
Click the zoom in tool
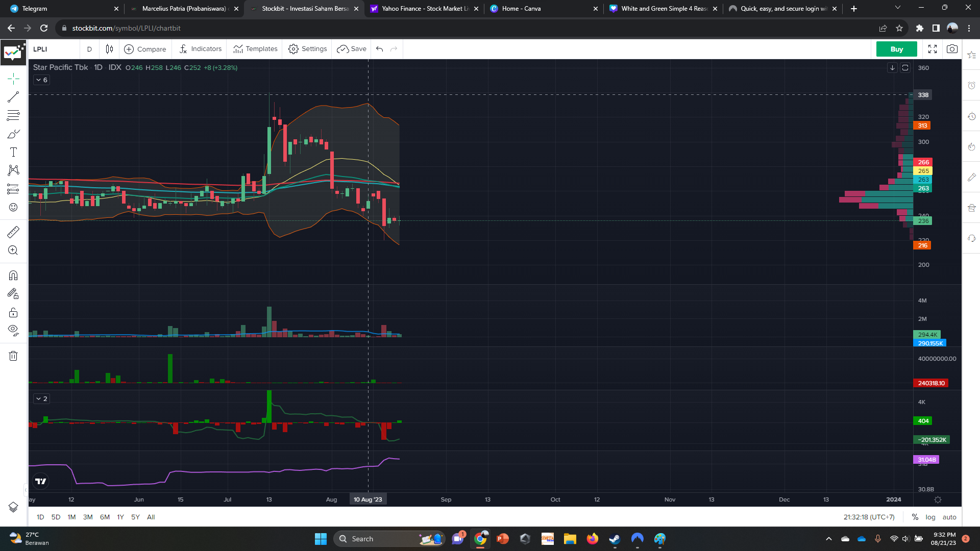13,251
